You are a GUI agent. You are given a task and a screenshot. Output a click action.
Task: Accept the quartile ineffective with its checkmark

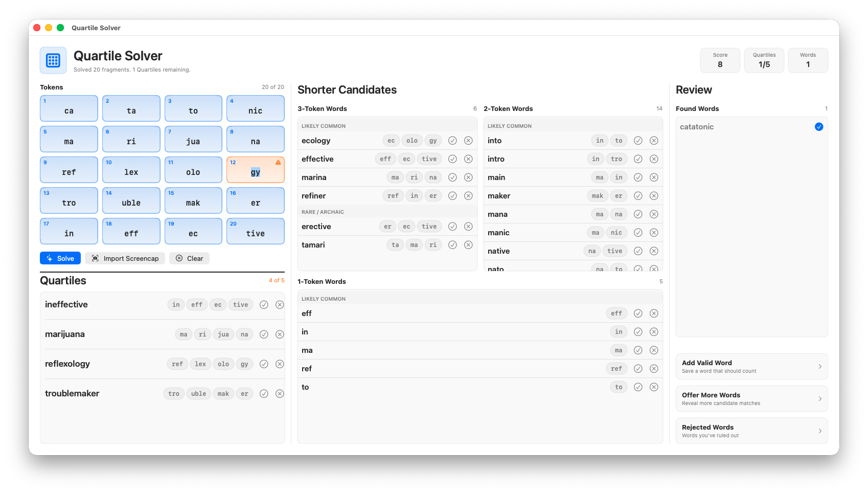(264, 305)
